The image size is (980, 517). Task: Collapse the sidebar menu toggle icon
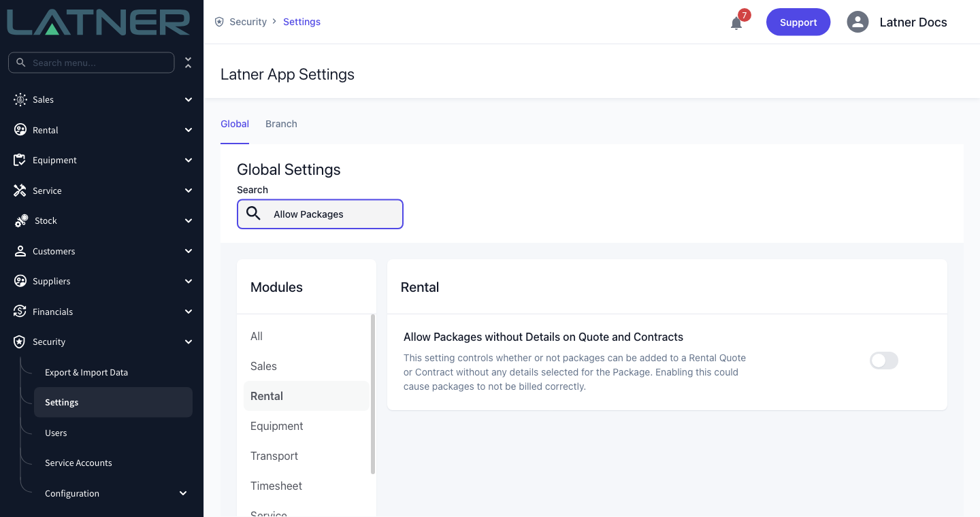[189, 63]
